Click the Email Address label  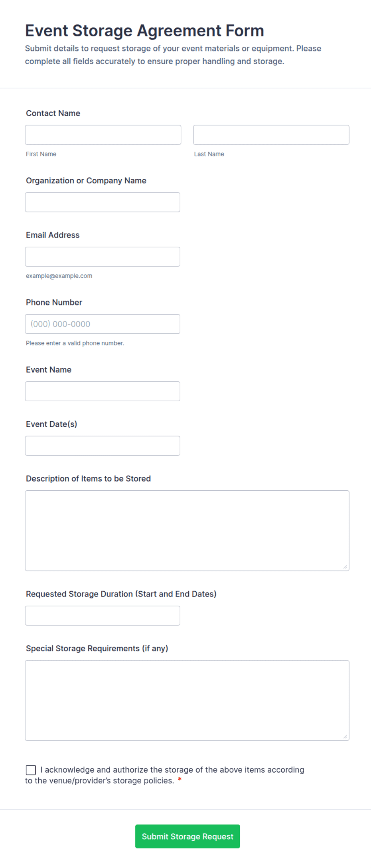[x=53, y=235]
